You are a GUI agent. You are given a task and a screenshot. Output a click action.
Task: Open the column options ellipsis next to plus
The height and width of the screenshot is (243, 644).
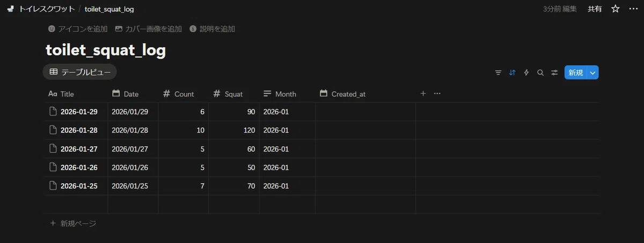coord(437,93)
